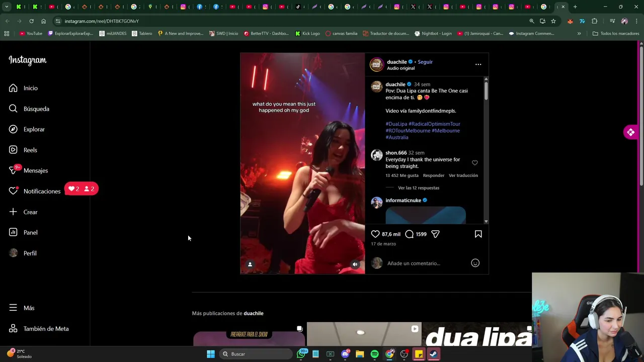Open Inicio in the Instagram sidebar
The height and width of the screenshot is (362, 644).
click(x=23, y=88)
